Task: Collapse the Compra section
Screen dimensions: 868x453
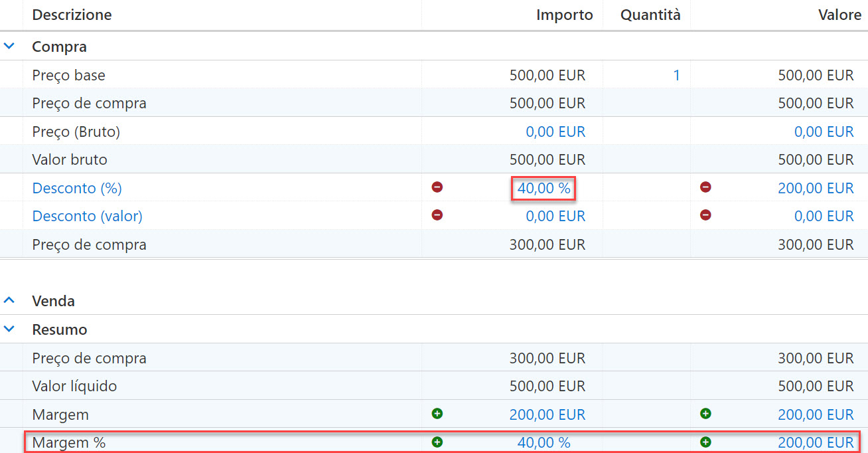Action: point(9,46)
